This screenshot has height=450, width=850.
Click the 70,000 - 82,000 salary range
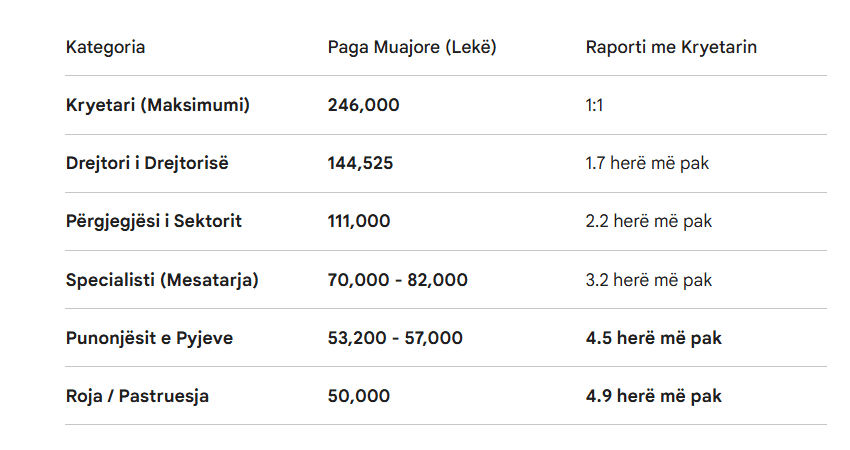[397, 280]
